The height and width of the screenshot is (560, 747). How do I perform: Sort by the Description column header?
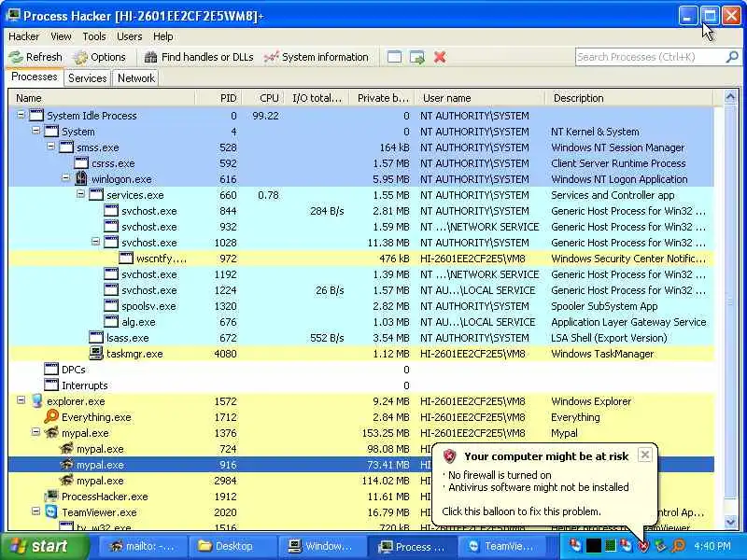pos(628,98)
